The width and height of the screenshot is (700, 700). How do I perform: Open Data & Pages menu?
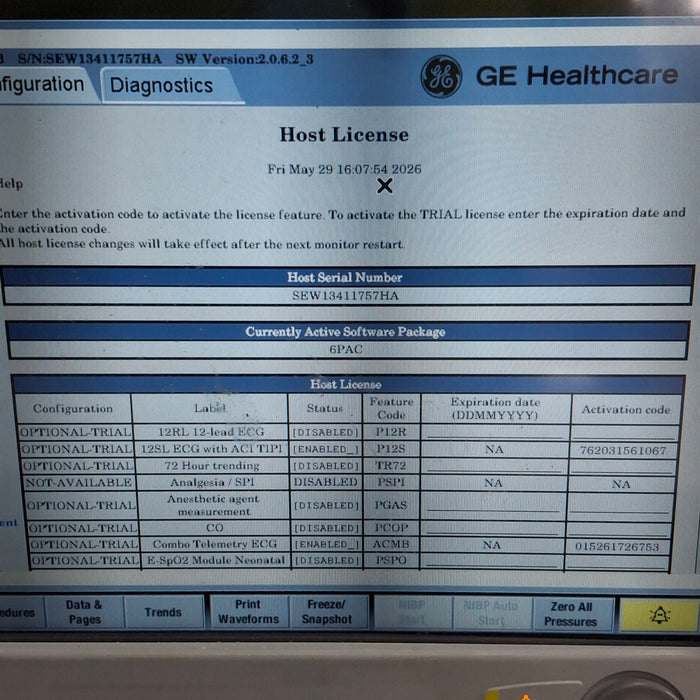click(84, 612)
